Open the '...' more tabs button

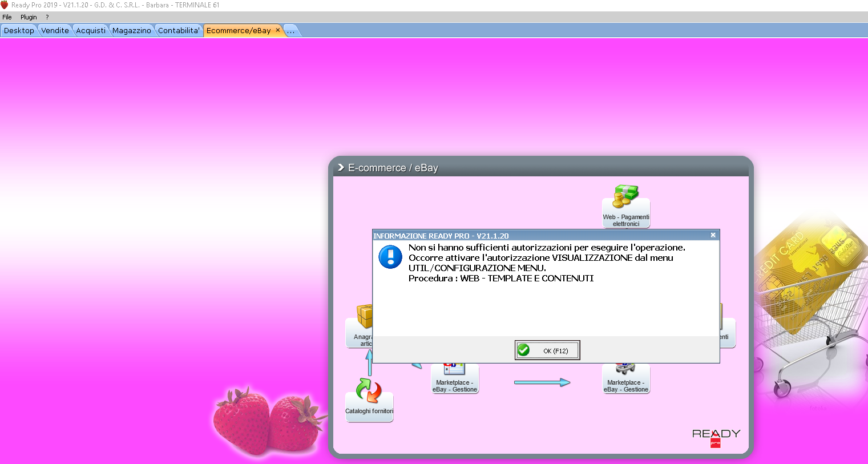[291, 31]
